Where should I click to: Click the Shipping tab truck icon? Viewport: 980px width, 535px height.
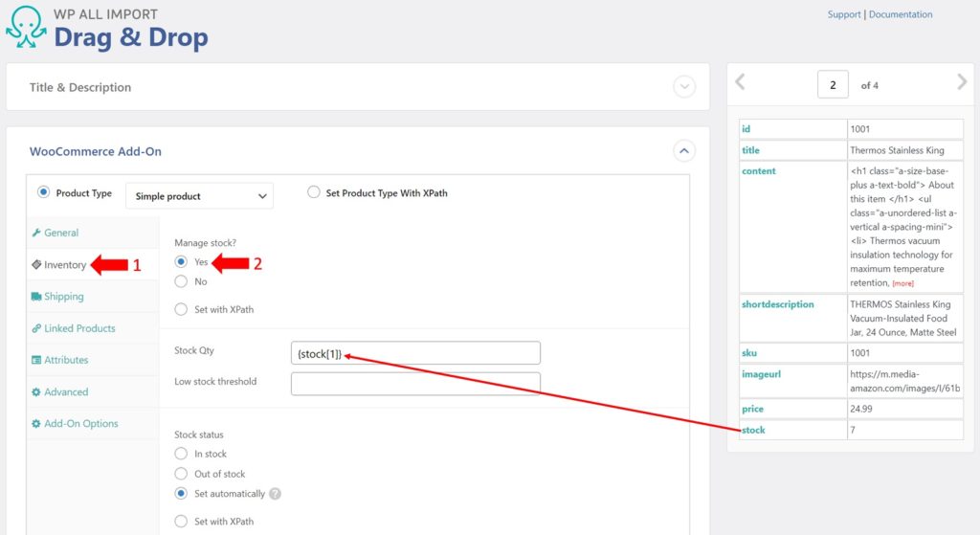click(x=36, y=297)
